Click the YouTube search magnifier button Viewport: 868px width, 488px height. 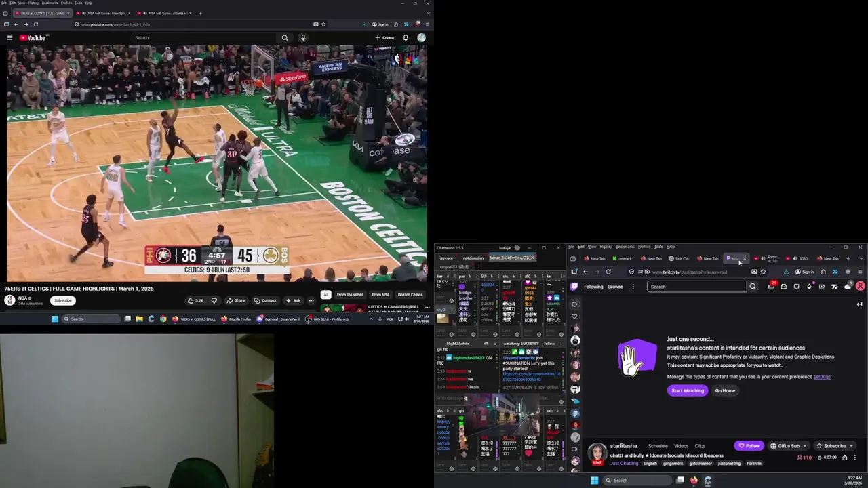pyautogui.click(x=285, y=38)
